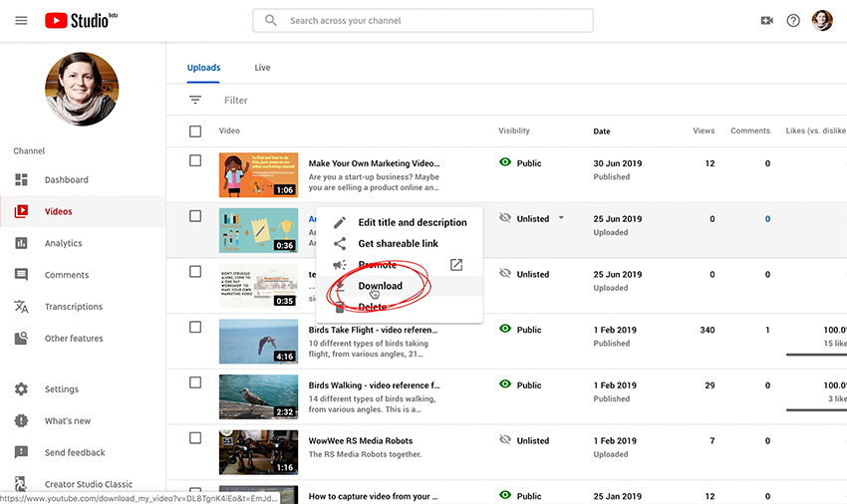Viewport: 847px width, 504px height.
Task: Switch to the Live tab
Action: [262, 68]
